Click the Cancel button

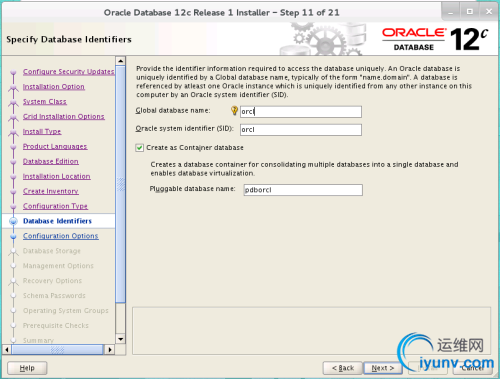[473, 368]
